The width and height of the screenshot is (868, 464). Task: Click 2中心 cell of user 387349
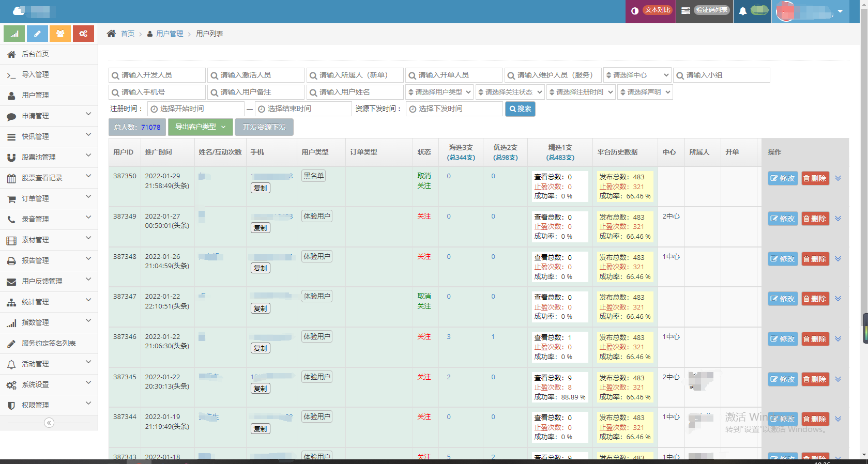tap(671, 216)
